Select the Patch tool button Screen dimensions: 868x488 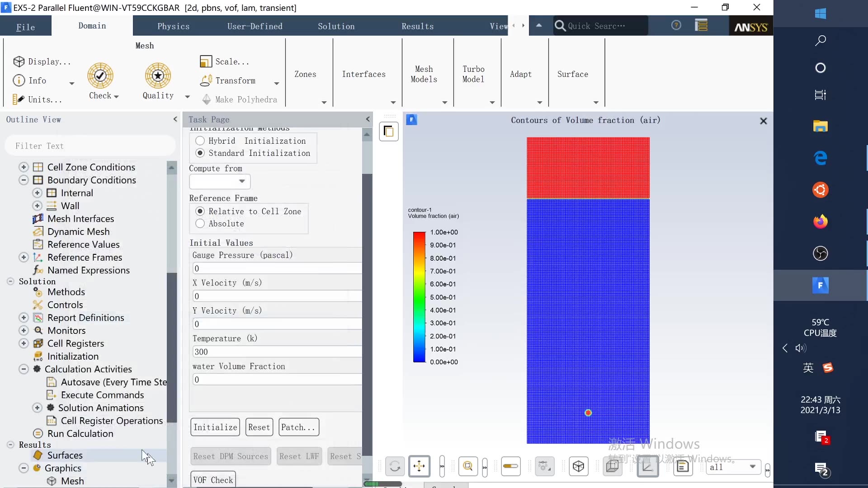297,427
